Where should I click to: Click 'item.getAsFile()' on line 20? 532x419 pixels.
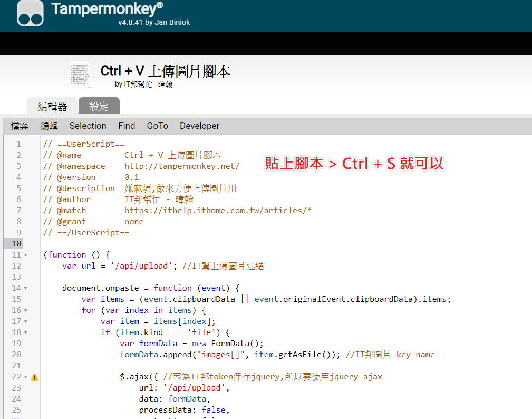[293, 355]
